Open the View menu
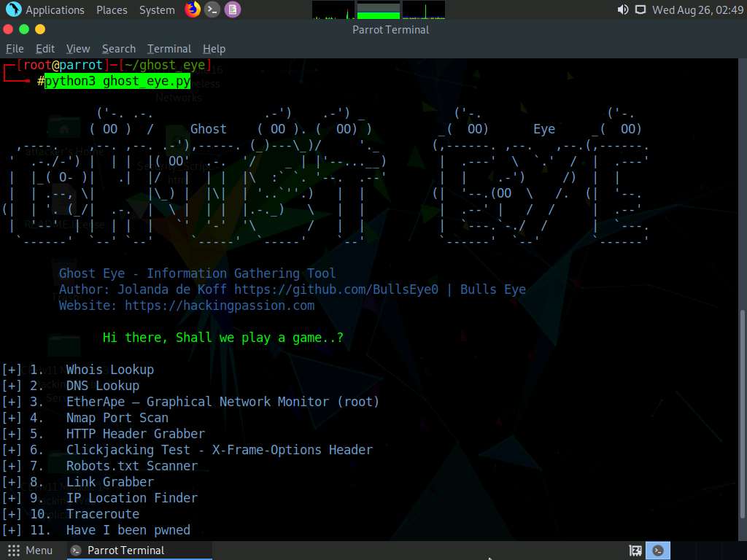The height and width of the screenshot is (560, 747). click(78, 49)
